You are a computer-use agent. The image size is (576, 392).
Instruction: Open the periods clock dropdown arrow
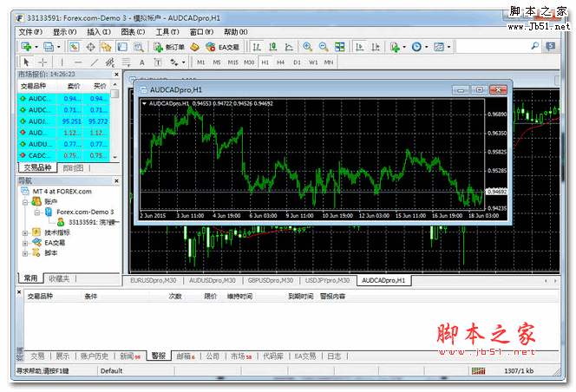click(426, 47)
